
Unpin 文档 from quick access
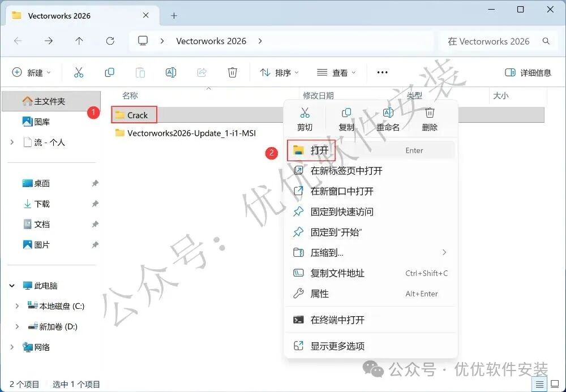coord(95,225)
